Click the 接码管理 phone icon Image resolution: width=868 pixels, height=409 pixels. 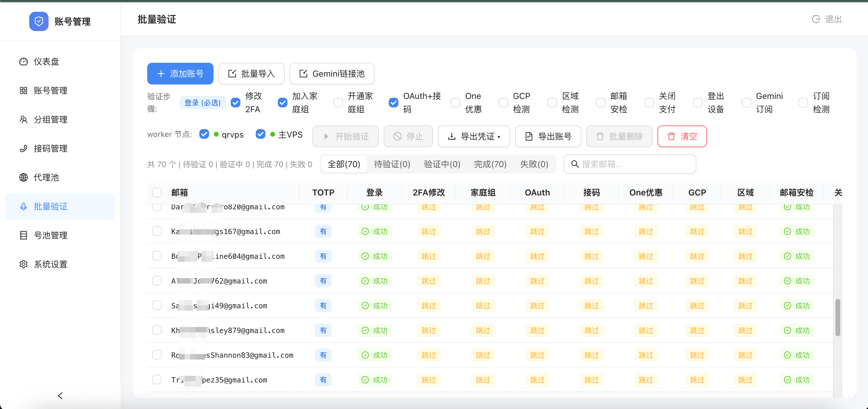(x=24, y=149)
